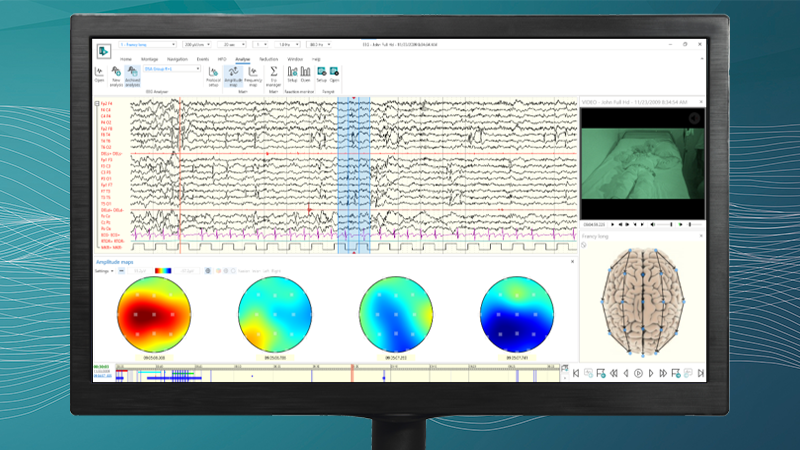The width and height of the screenshot is (800, 450).
Task: Click the teal Setup icon in last ribbon group
Action: pyautogui.click(x=321, y=74)
